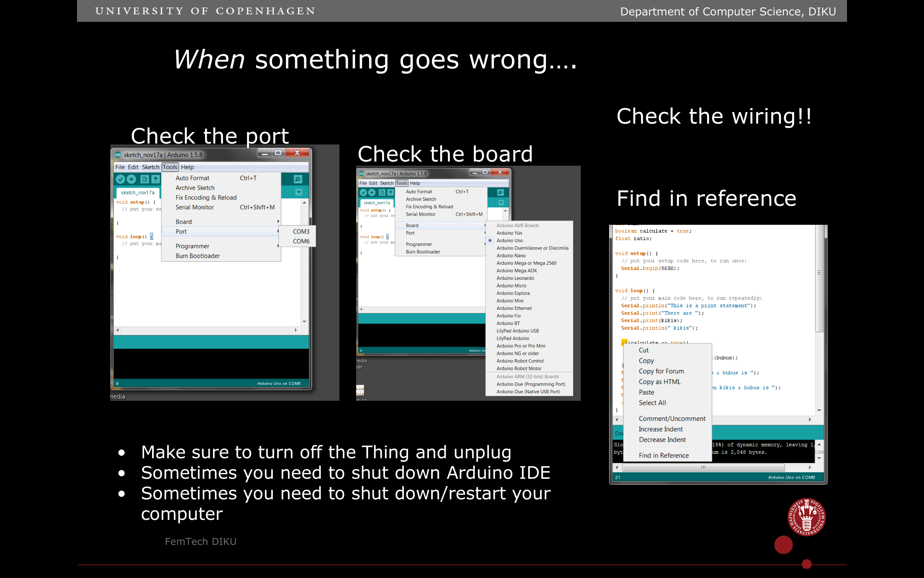Expand Programmer submenu in left window Tools menu
924x578 pixels.
[x=221, y=246]
